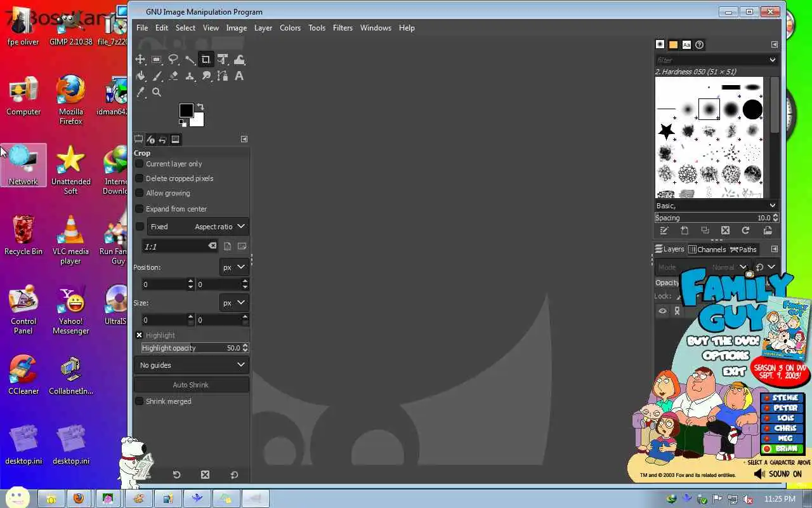Select the Zoom magnifier tool
This screenshot has height=508, width=812.
click(x=157, y=93)
